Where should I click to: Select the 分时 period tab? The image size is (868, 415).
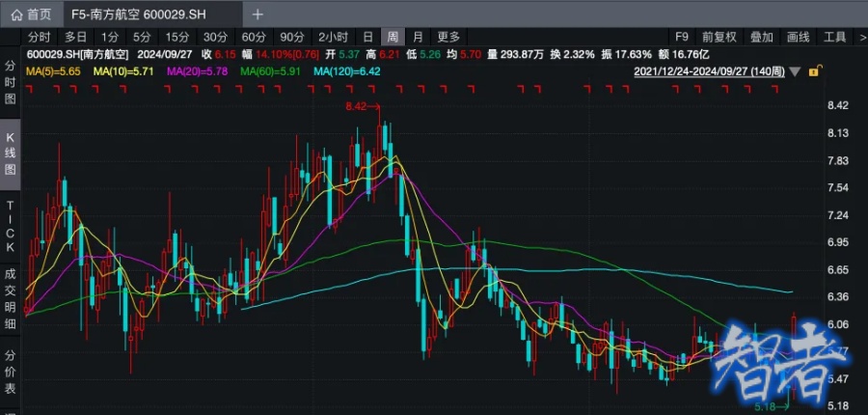click(39, 37)
